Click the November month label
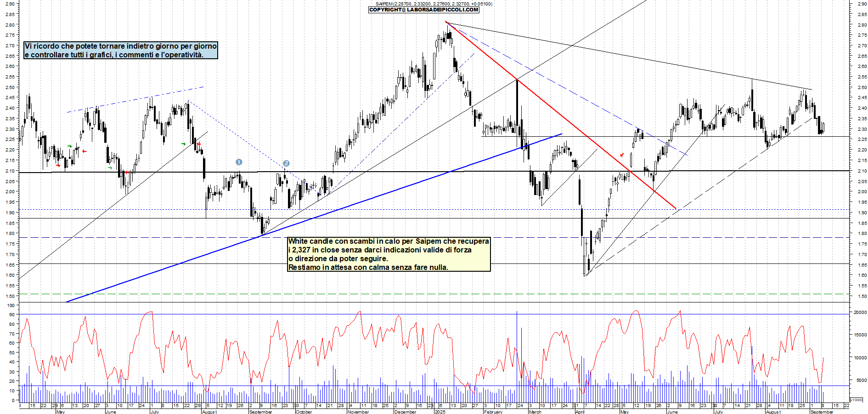 pos(358,412)
